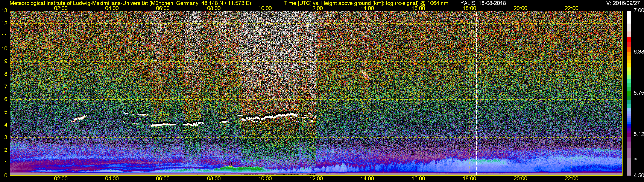This screenshot has height=182, width=644.
Task: Click the 13 km height axis label
Action: [5, 11]
